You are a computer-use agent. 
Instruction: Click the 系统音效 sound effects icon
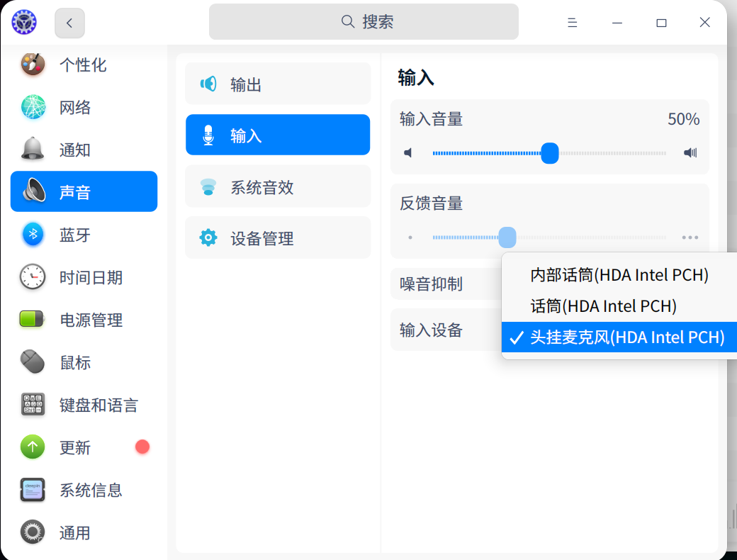[208, 187]
